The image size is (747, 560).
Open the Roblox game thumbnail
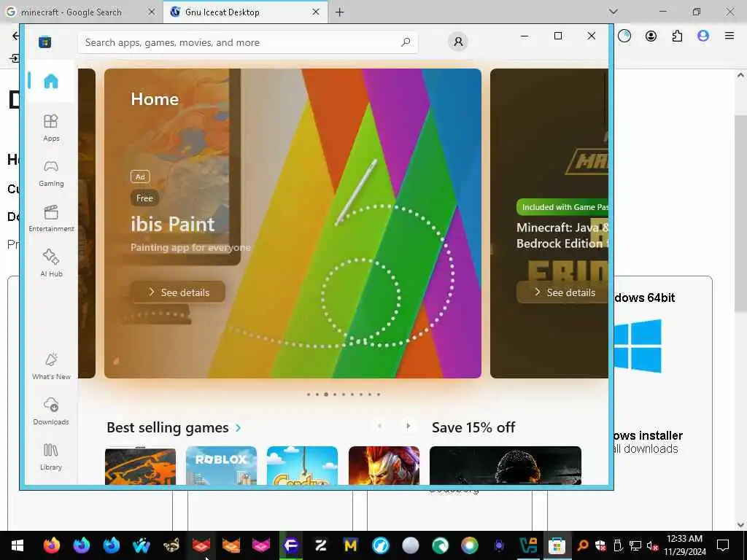click(x=221, y=465)
